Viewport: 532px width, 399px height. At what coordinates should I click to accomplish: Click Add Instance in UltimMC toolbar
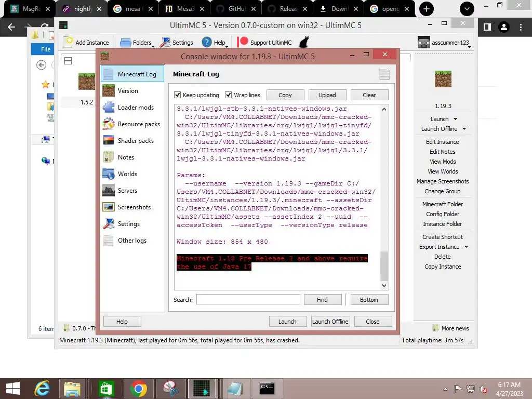point(86,43)
